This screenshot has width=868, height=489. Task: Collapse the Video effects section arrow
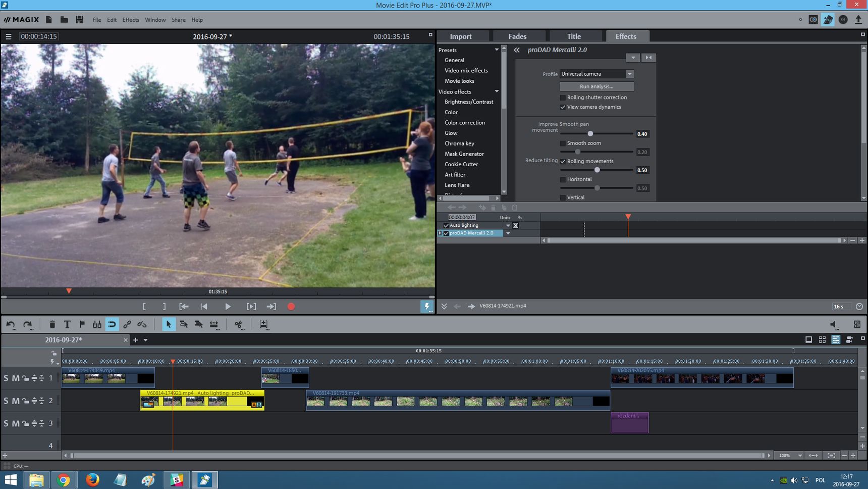[497, 91]
